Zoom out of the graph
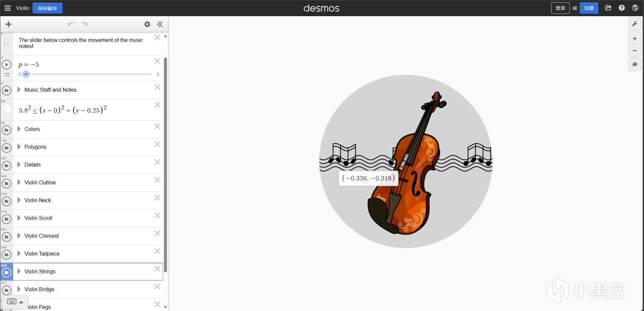 [x=635, y=50]
